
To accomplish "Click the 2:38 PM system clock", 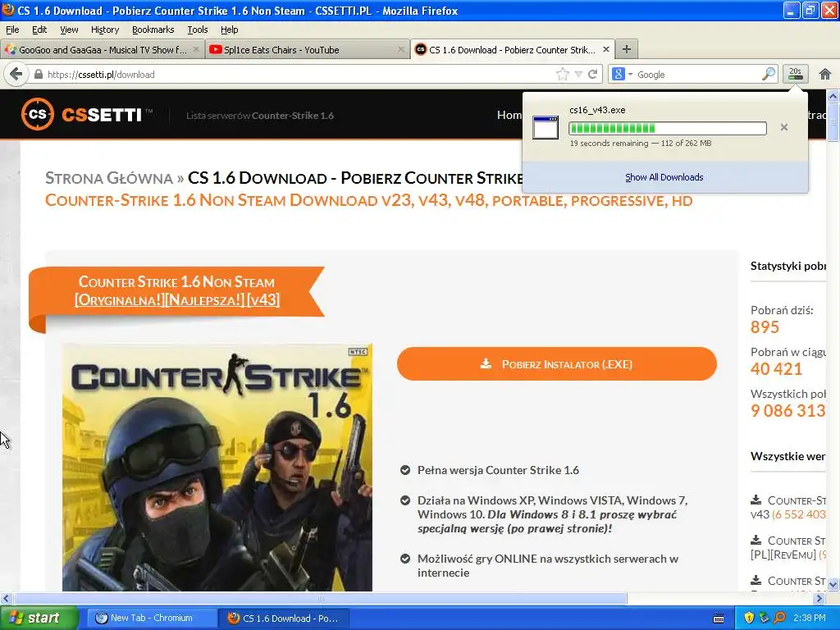I will [x=810, y=619].
